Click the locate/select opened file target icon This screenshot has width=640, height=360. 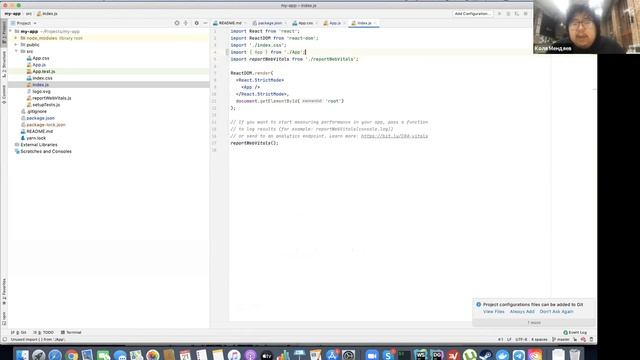click(x=177, y=23)
